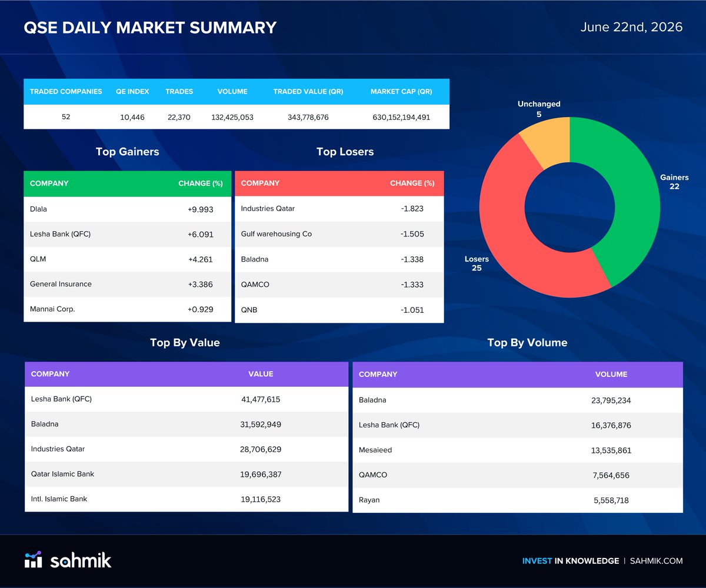
Task: Select the volume 16,376,876
Action: [x=611, y=425]
